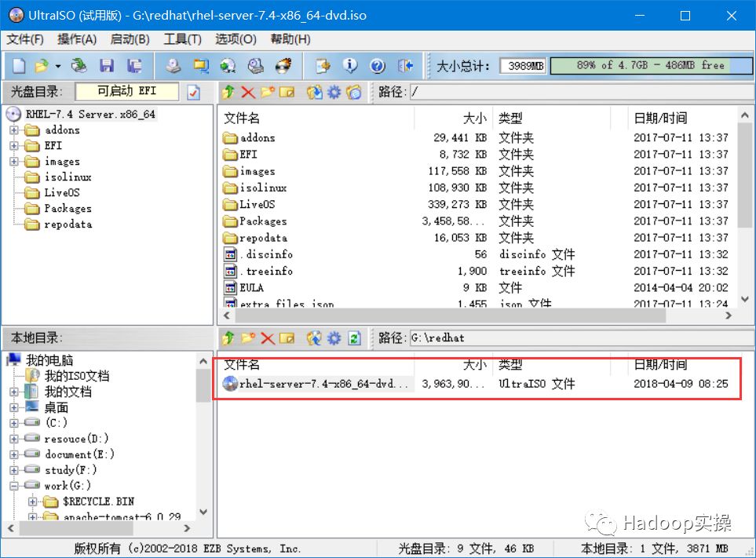Save the current ISO image

(x=108, y=66)
